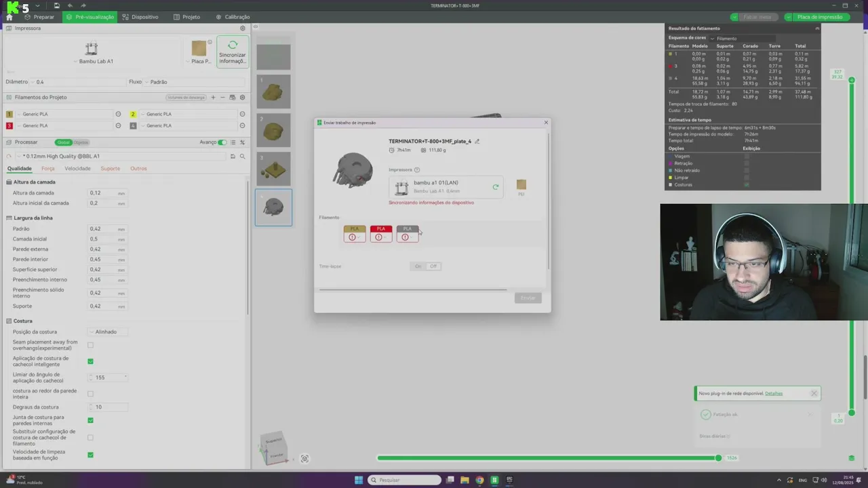
Task: Collapse the Resultado do fatiamento panel
Action: (x=816, y=28)
